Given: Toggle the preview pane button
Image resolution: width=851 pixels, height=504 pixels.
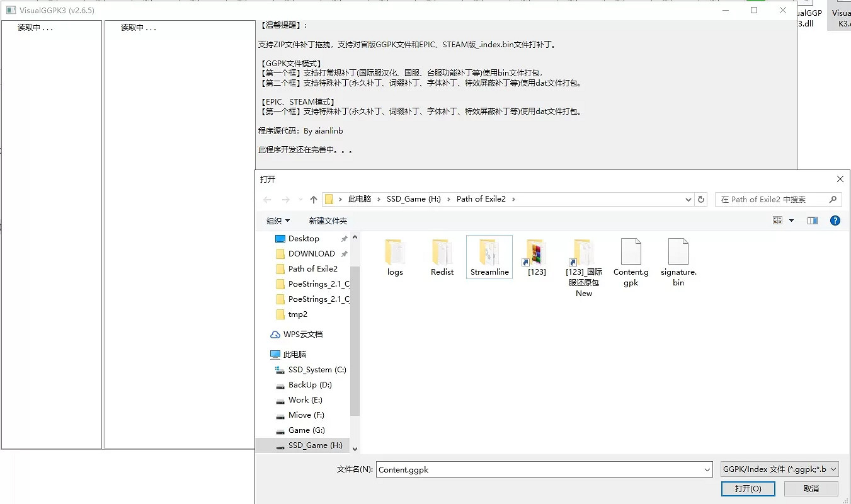Looking at the screenshot, I should click(812, 220).
